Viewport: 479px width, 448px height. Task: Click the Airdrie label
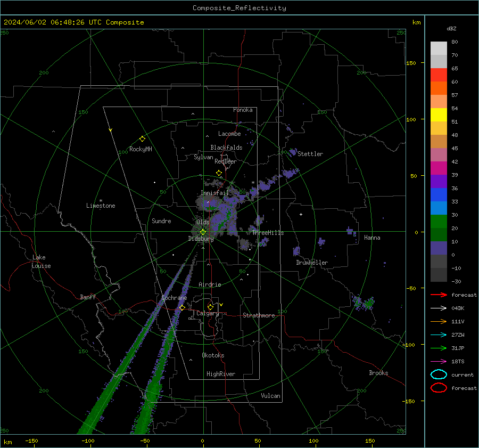point(210,284)
